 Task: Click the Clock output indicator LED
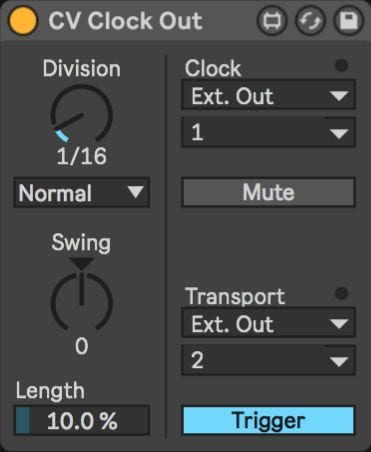(341, 65)
